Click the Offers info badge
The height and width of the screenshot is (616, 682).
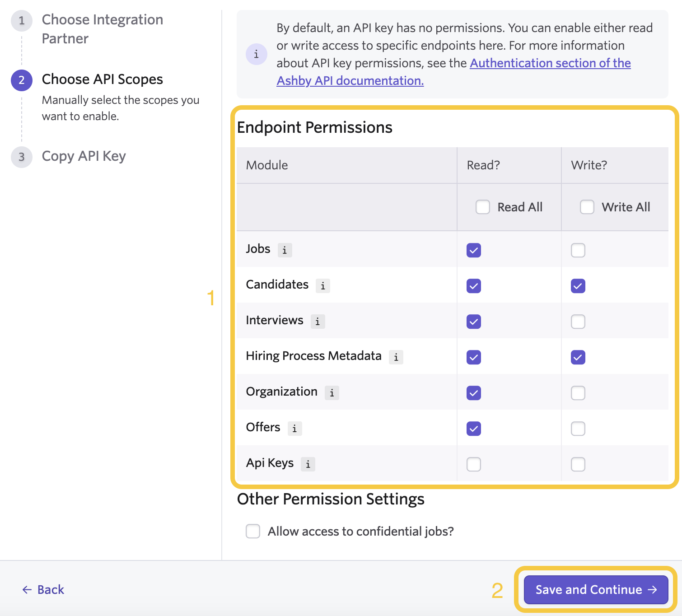coord(294,428)
